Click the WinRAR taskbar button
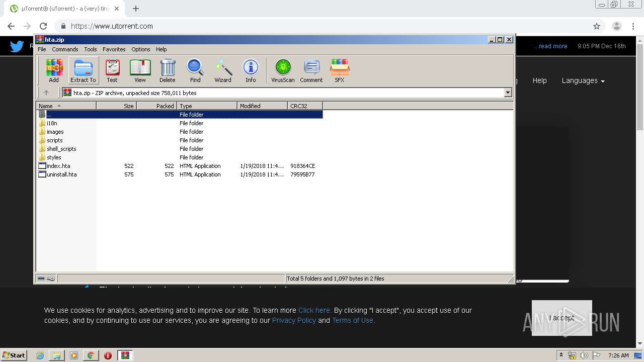 click(x=125, y=355)
